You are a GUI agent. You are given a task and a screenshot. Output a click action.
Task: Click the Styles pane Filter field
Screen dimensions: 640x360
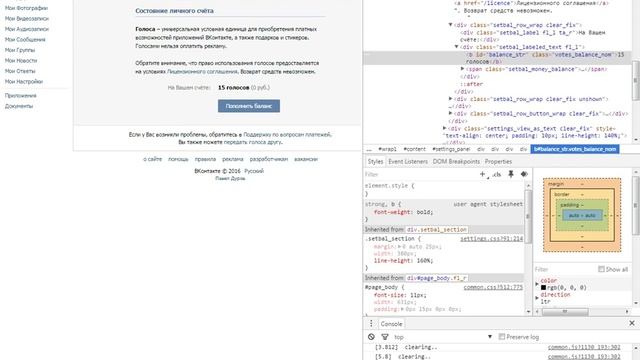click(x=420, y=174)
